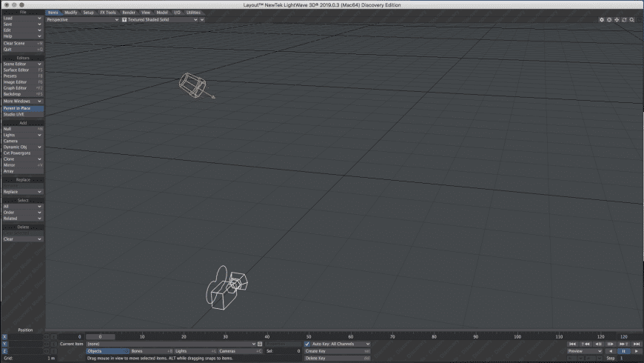This screenshot has height=363, width=644.
Task: Go to the first frame
Action: point(573,344)
